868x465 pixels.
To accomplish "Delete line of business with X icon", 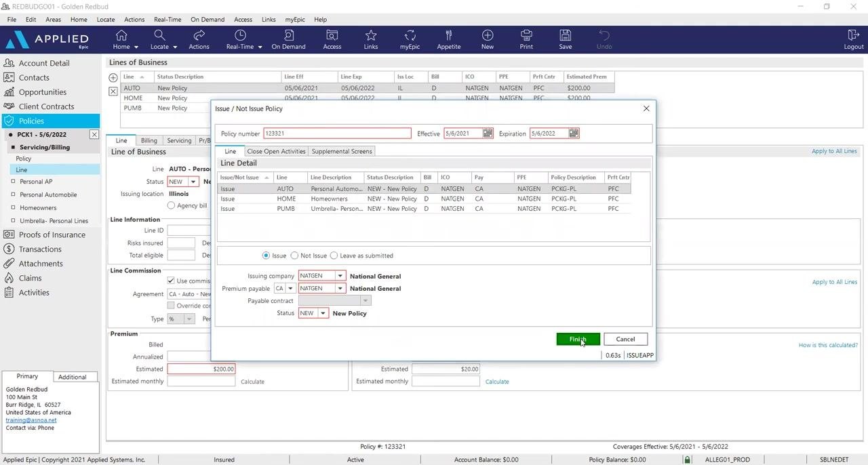I will tap(113, 91).
